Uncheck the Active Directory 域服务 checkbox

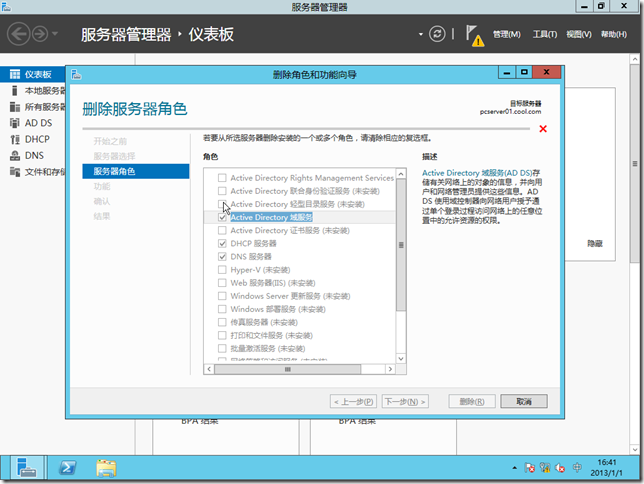pos(222,217)
